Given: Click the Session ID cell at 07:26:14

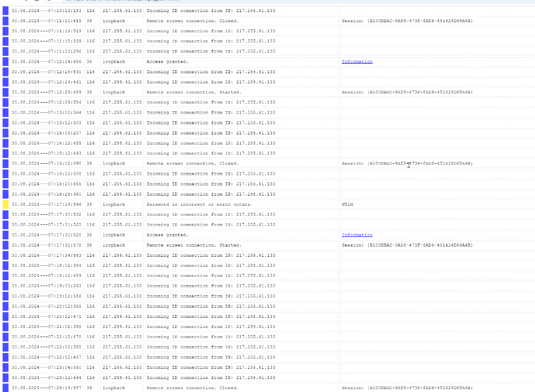Looking at the screenshot, I should pyautogui.click(x=407, y=388).
